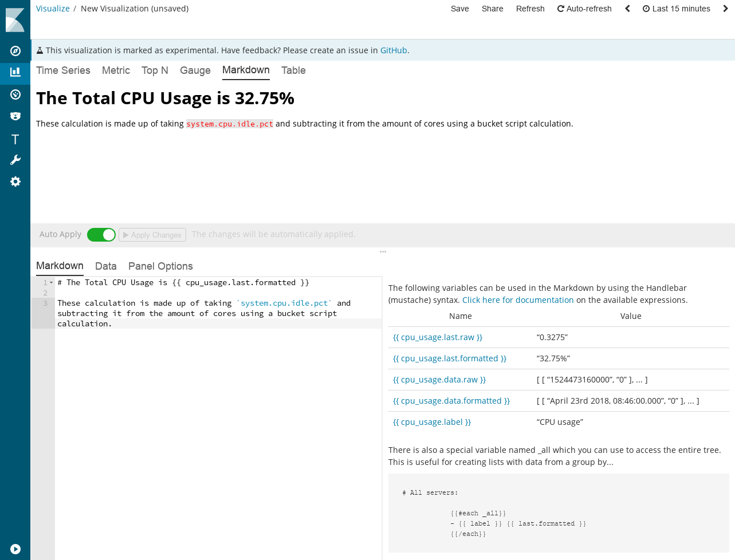
Task: Click the Auto-refresh control
Action: (x=584, y=9)
